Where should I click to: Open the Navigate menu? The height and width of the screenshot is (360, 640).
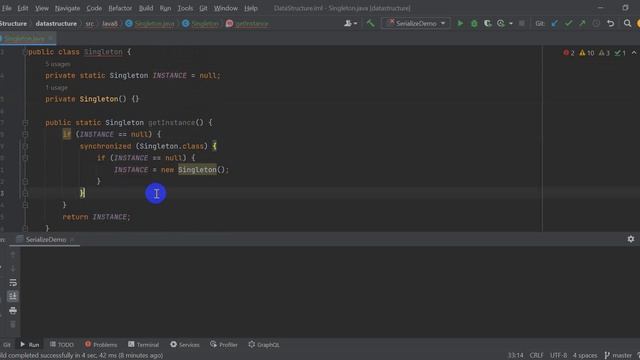(67, 8)
